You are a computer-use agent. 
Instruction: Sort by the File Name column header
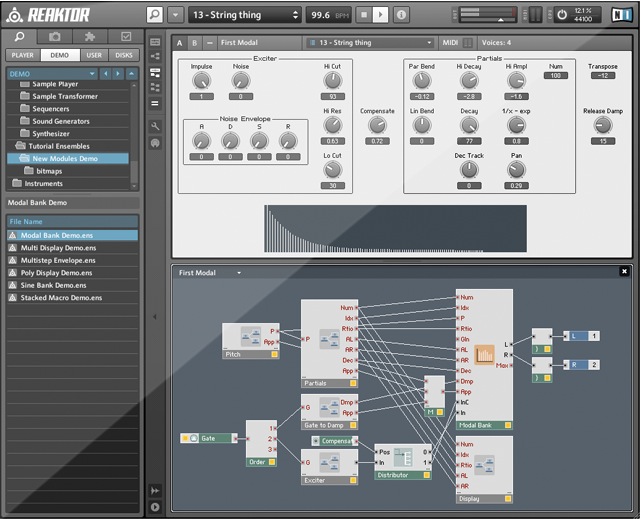72,221
